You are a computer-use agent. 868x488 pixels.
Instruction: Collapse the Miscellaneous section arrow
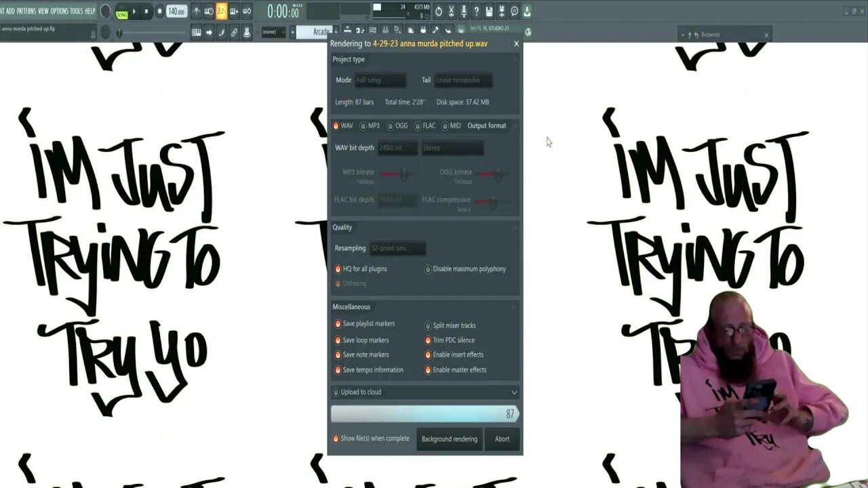point(514,308)
